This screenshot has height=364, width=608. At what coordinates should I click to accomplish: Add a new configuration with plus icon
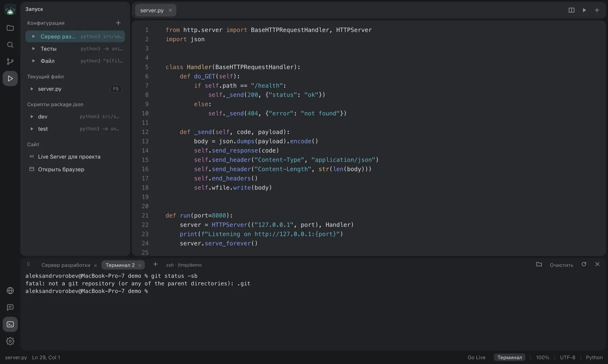[x=118, y=23]
